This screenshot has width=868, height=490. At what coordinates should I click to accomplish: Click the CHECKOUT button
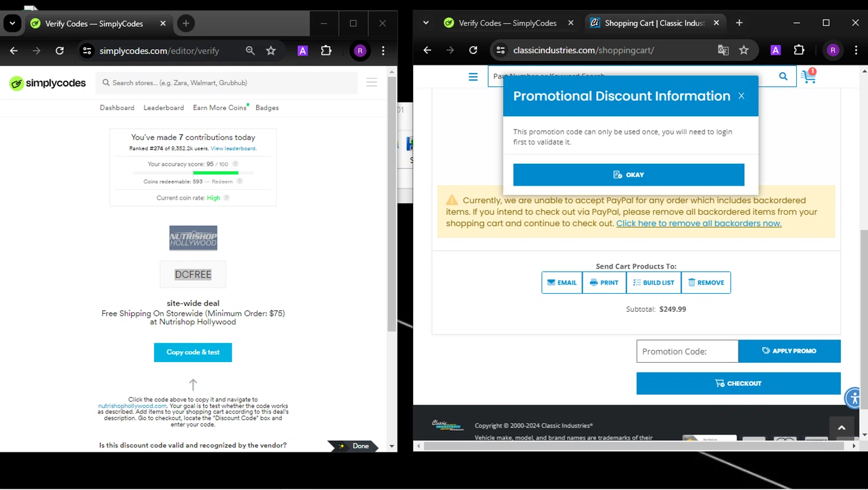738,384
